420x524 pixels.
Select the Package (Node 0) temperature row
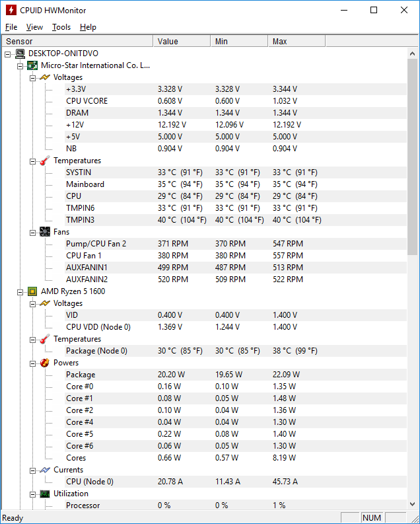[x=236, y=351]
